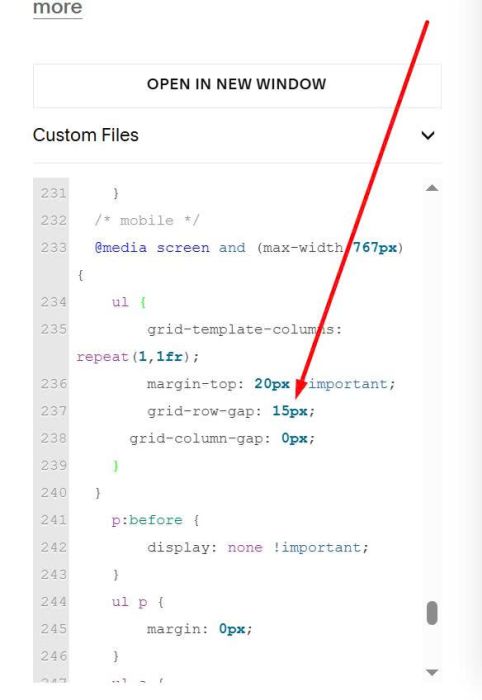Click the p:before selector text
Screen dimensions: 482x700
click(x=147, y=520)
